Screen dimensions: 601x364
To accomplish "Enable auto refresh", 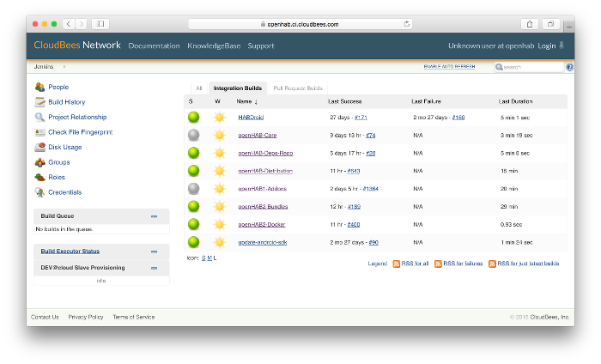I will tap(449, 66).
